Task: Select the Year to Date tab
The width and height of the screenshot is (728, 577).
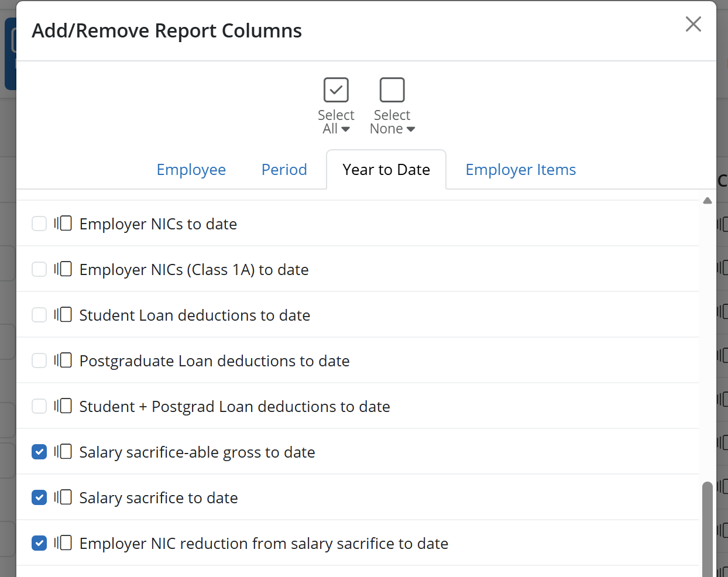Action: 386,170
